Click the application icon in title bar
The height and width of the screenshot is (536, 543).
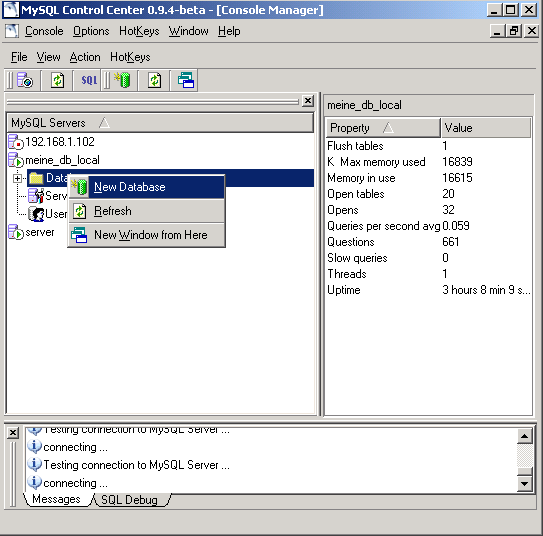(x=11, y=9)
